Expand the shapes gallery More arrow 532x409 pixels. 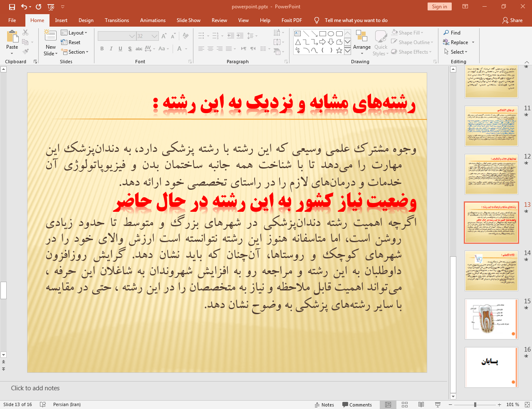click(x=347, y=51)
